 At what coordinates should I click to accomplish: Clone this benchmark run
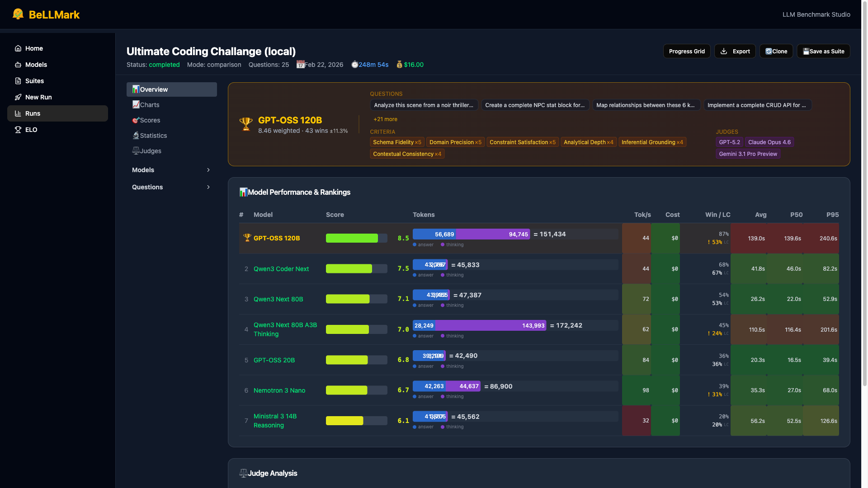coord(776,51)
